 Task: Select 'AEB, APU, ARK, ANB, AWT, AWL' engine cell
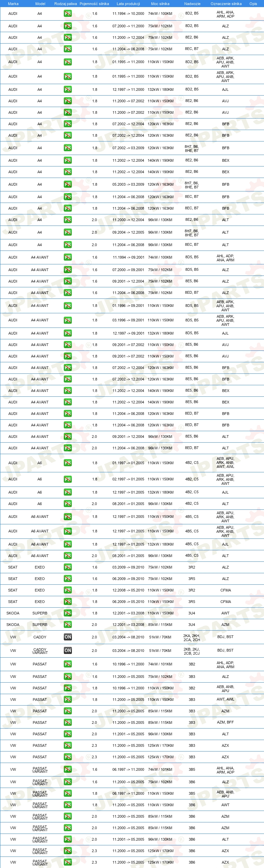click(226, 463)
